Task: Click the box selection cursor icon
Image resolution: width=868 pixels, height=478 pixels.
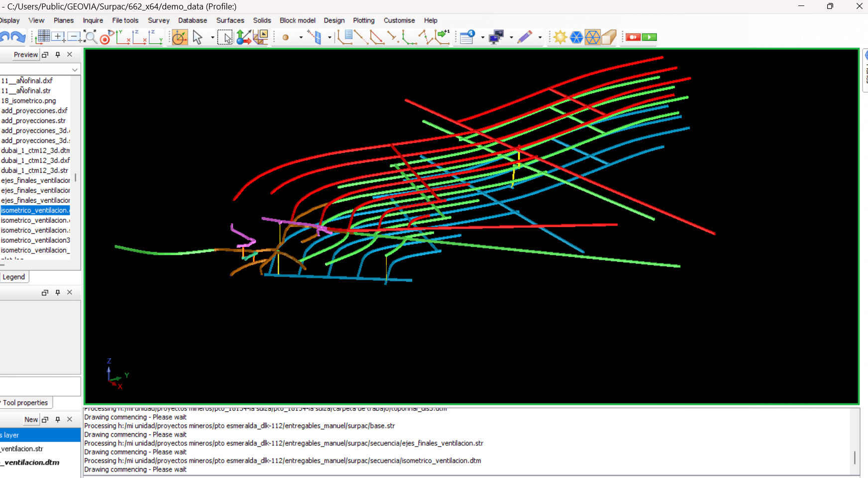Action: pos(225,37)
